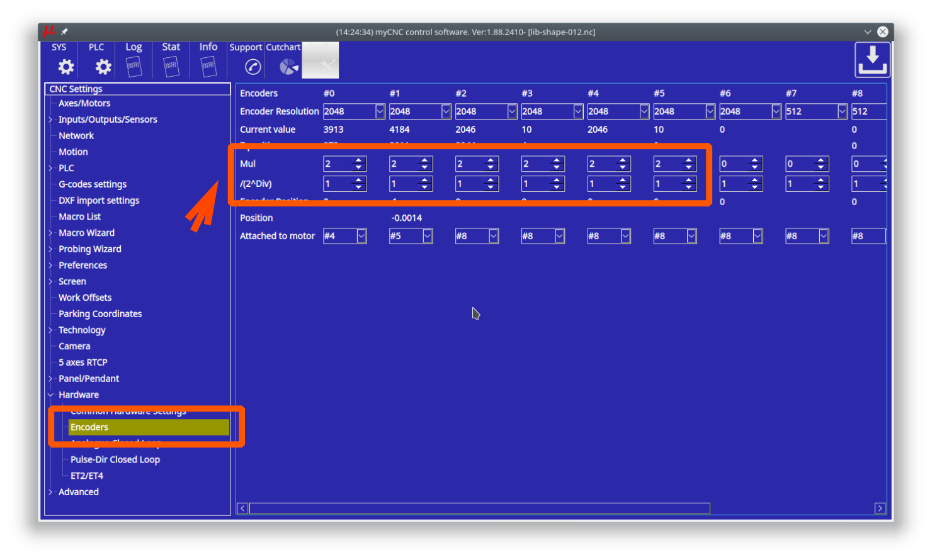Click the save/download settings icon

(872, 60)
